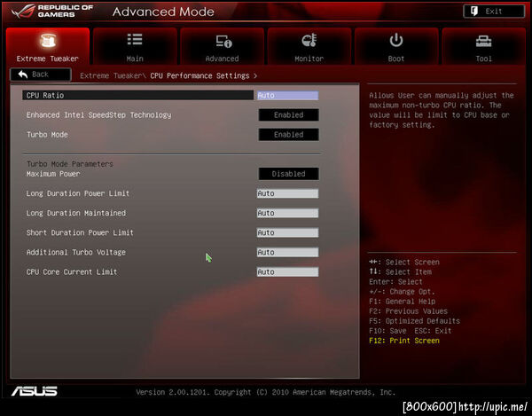This screenshot has height=416, width=532.
Task: Toggle Enhanced Intel SpeedStep Technology Enabled option
Action: click(x=288, y=115)
